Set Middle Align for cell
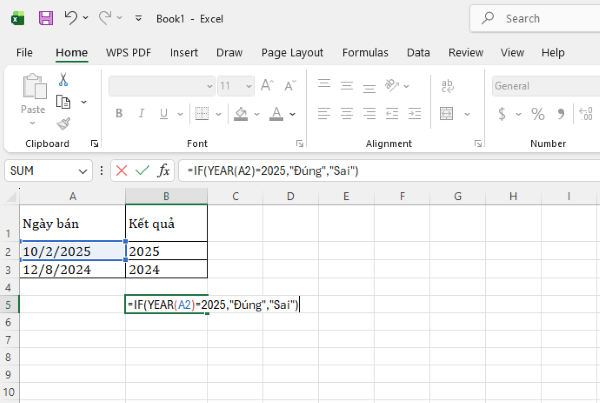 point(347,86)
